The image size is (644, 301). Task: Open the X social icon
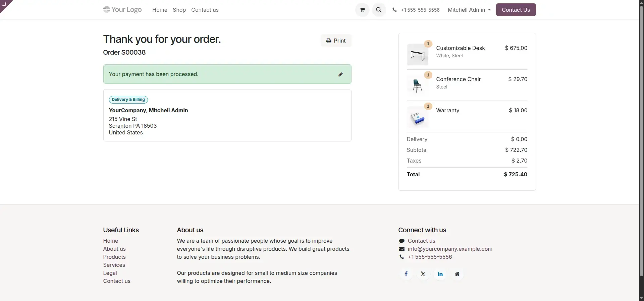pos(423,274)
